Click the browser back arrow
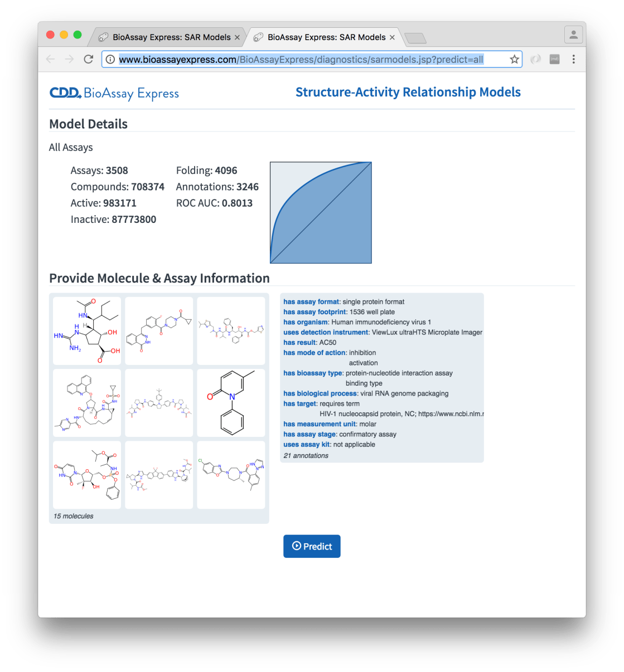Viewport: 624px width, 672px height. pos(51,59)
